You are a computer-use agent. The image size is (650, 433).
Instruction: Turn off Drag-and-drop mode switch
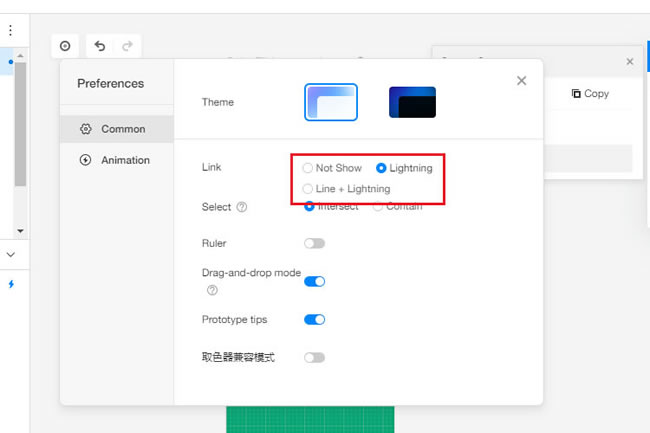314,281
